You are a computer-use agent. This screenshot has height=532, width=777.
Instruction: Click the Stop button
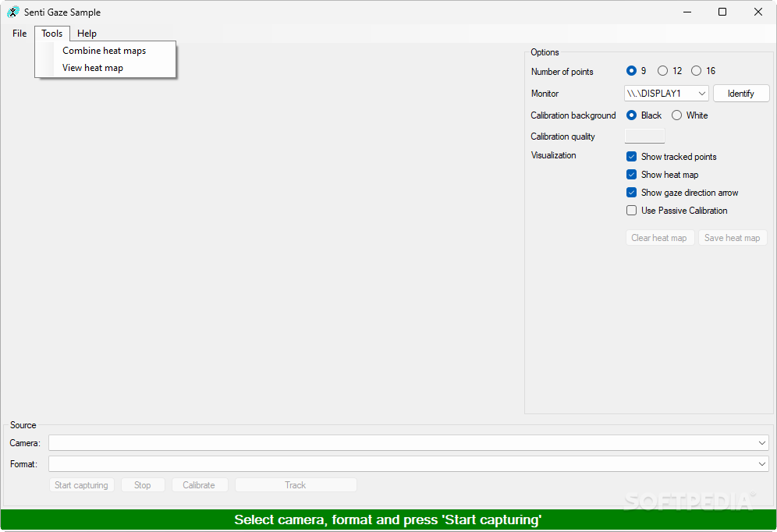point(143,485)
